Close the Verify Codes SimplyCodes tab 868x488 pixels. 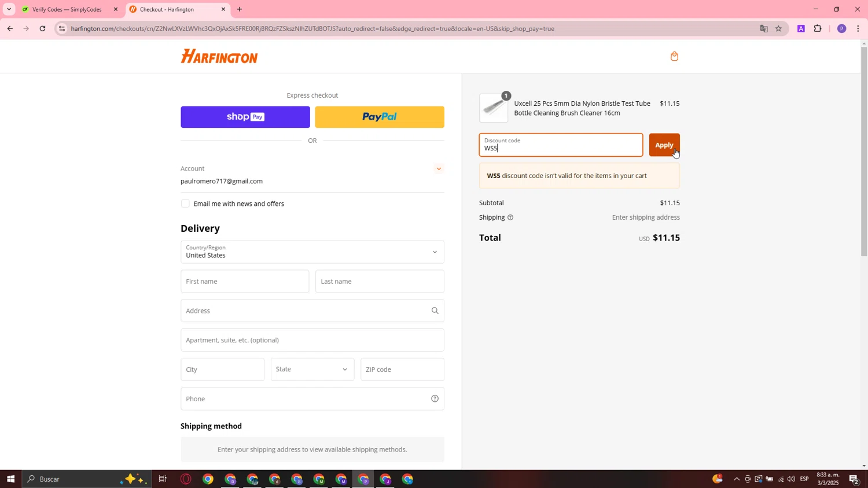(x=115, y=9)
